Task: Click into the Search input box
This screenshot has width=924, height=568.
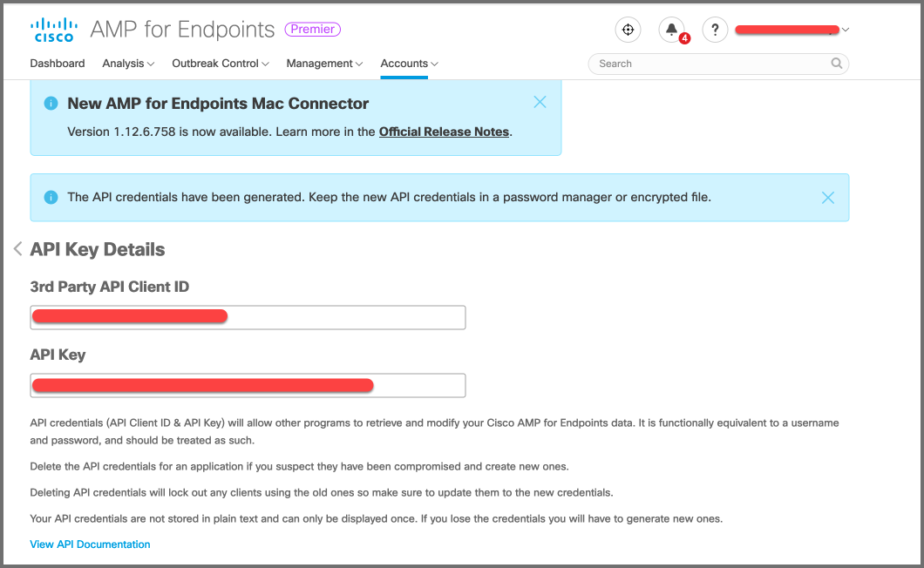Action: click(x=710, y=64)
